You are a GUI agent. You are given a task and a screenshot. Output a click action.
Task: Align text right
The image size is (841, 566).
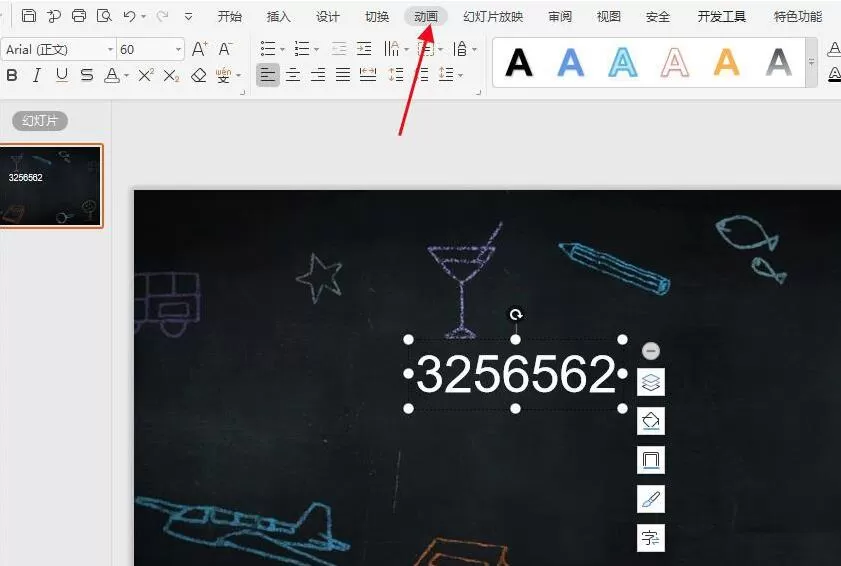(x=318, y=75)
